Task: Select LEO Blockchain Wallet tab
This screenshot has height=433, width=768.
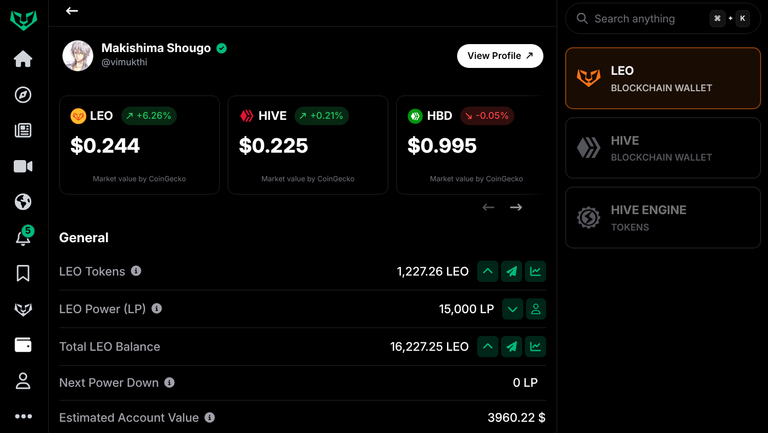Action: click(x=663, y=78)
